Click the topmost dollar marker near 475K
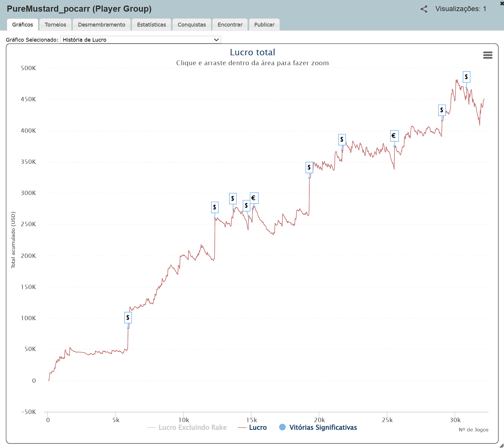The width and height of the screenshot is (504, 448). [x=466, y=77]
